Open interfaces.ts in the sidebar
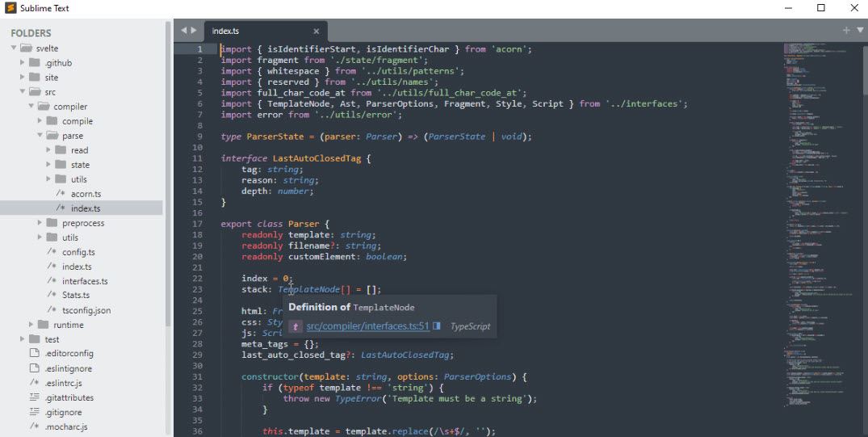 tap(85, 281)
